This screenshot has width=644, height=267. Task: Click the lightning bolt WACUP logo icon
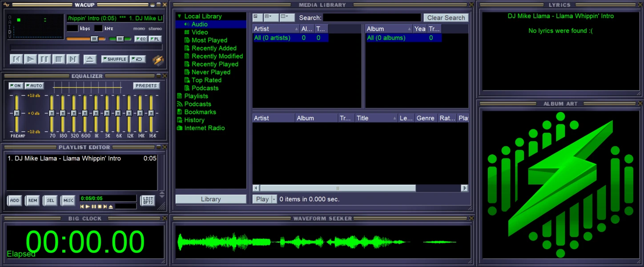158,60
